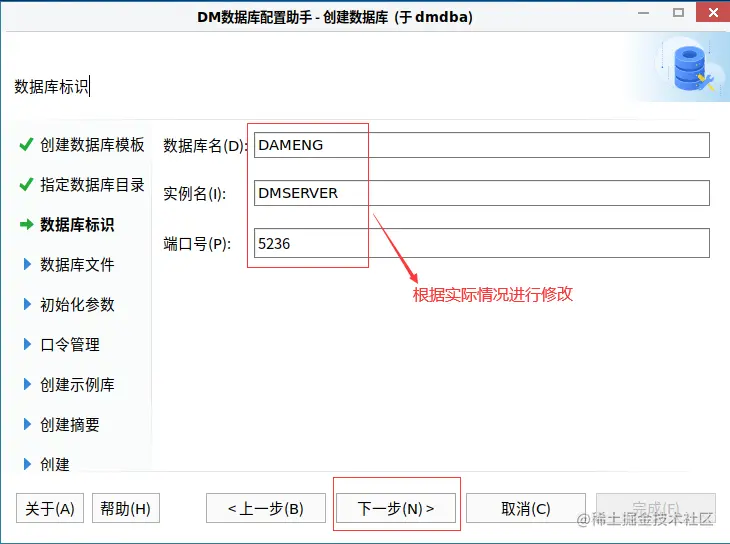Click the database tool logo icon
The width and height of the screenshot is (730, 544).
693,70
